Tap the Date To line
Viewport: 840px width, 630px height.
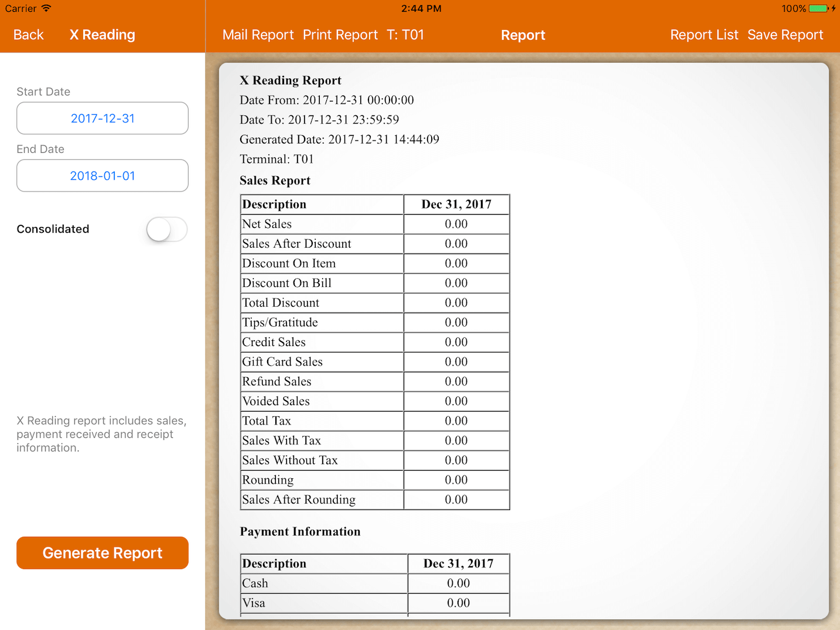319,120
